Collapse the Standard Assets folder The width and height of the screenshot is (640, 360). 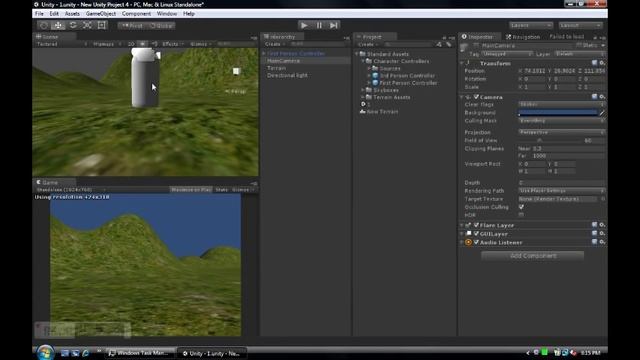click(356, 54)
